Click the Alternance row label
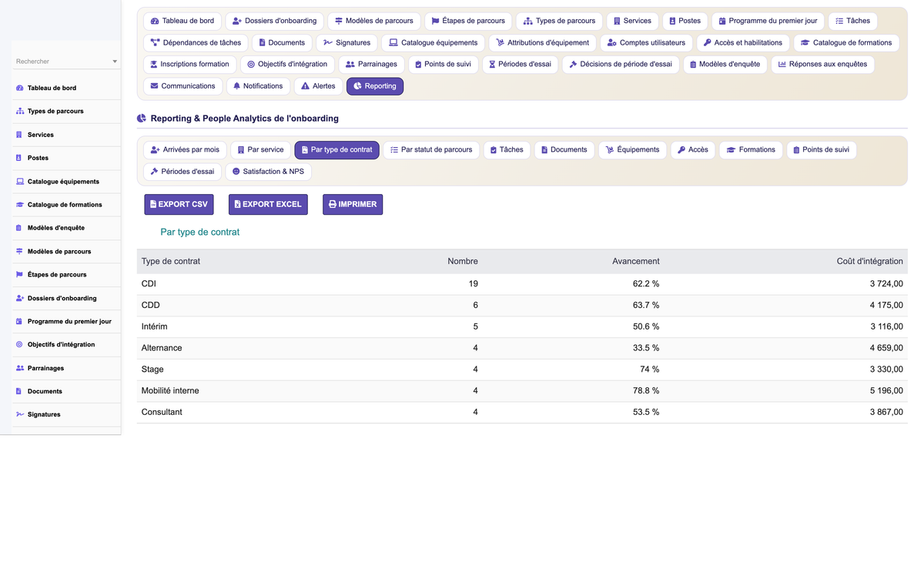The width and height of the screenshot is (924, 572). 162,348
